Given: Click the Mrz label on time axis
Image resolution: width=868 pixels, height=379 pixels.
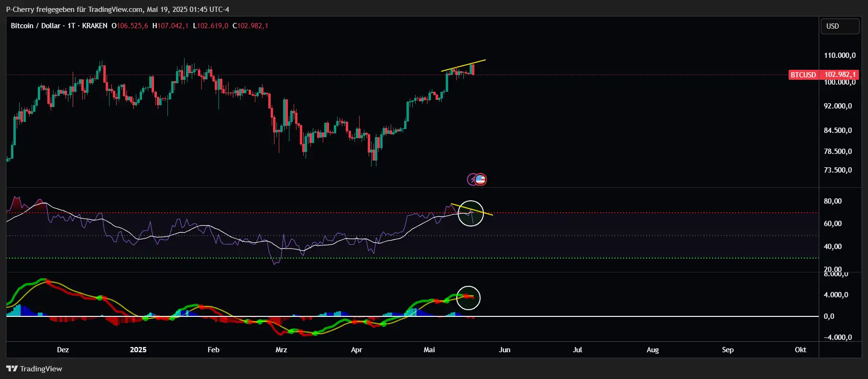Looking at the screenshot, I should click(x=281, y=350).
